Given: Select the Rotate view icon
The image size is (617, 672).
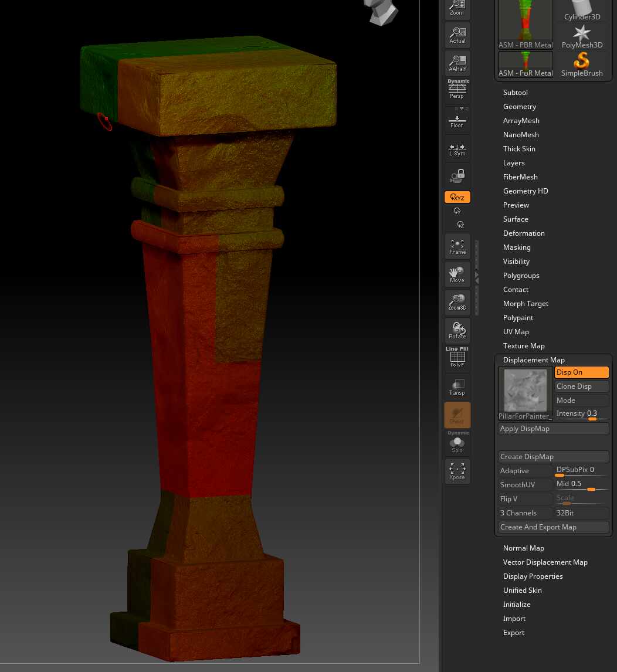Looking at the screenshot, I should tap(457, 330).
